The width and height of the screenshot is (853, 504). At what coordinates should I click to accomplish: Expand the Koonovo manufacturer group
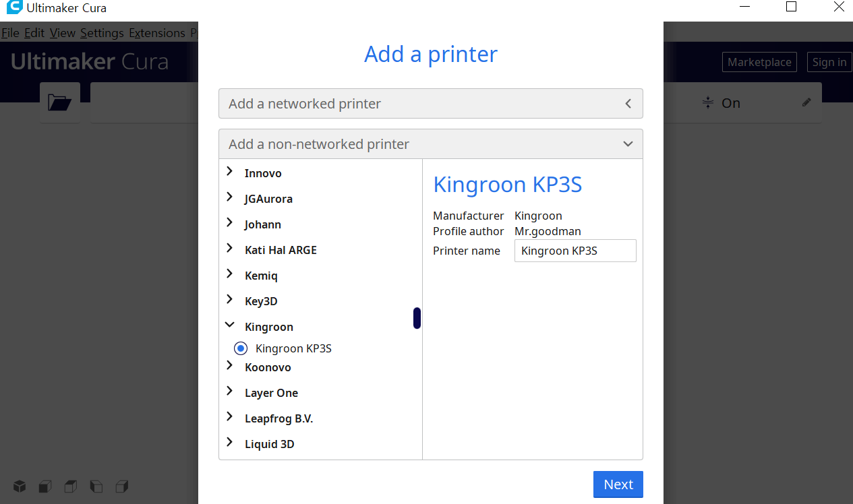[x=230, y=367]
